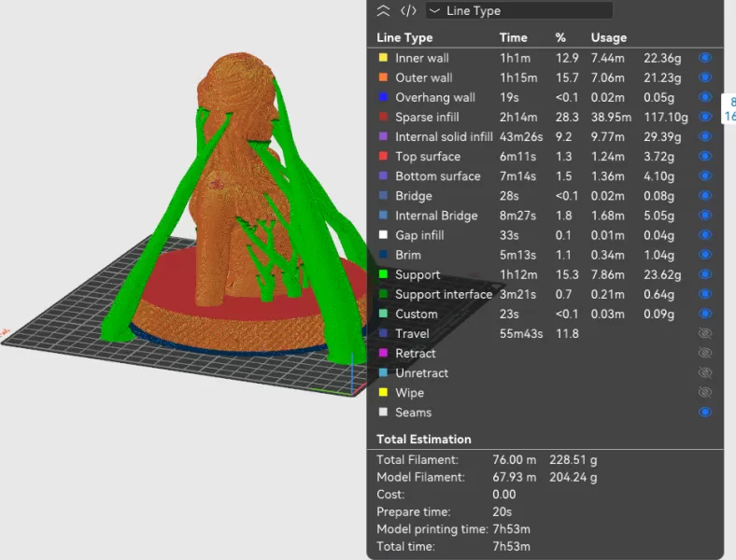This screenshot has height=560, width=736.
Task: Show Wipe lines using eye icon
Action: pyautogui.click(x=705, y=393)
